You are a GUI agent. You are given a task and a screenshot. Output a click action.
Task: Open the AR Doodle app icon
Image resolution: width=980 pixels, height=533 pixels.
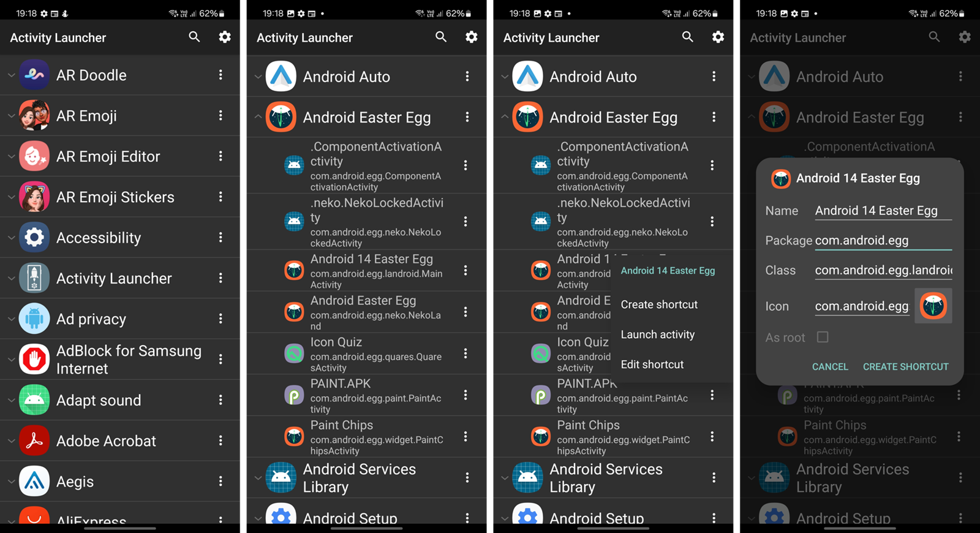[x=34, y=75]
